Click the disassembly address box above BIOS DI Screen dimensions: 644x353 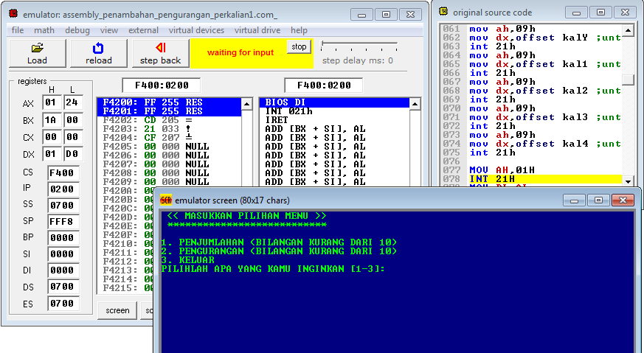[324, 85]
